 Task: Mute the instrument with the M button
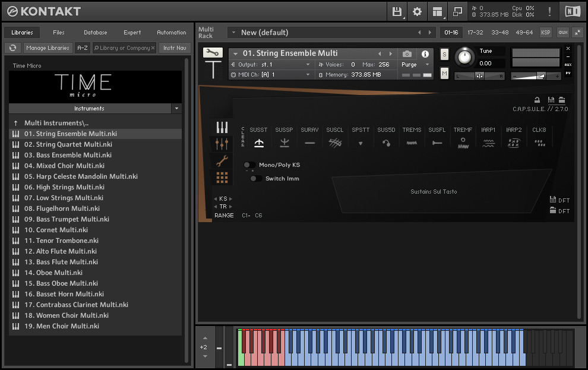point(444,73)
